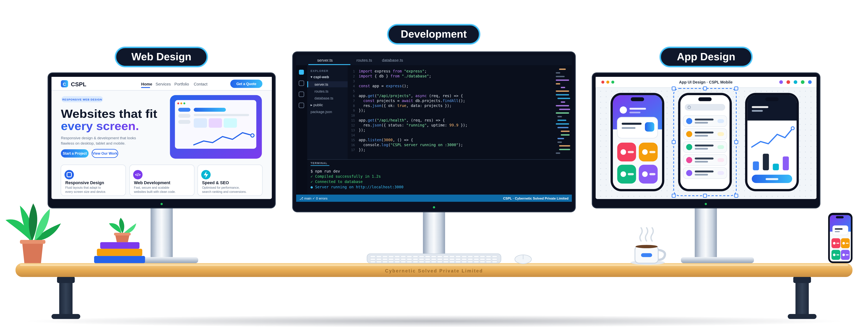Image resolution: width=868 pixels, height=327 pixels.
Task: Pick the red color swatch in the App UI Design toolbar
Action: point(788,82)
